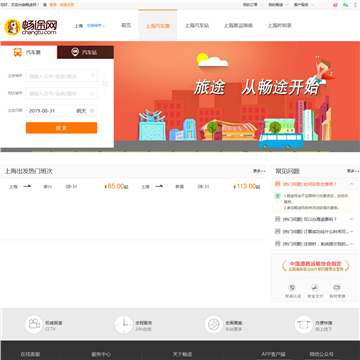
Task: Collapse the expanded first FAQ question
Action: 351,184
